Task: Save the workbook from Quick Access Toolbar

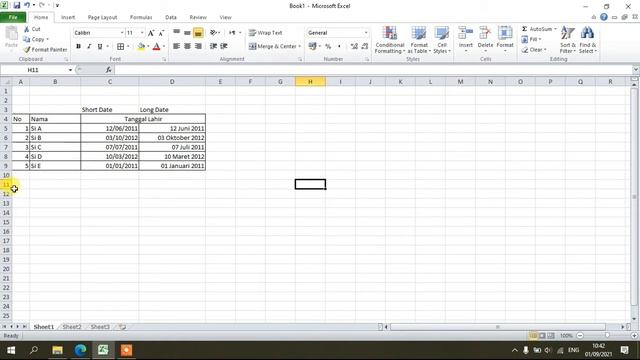Action: [17, 5]
